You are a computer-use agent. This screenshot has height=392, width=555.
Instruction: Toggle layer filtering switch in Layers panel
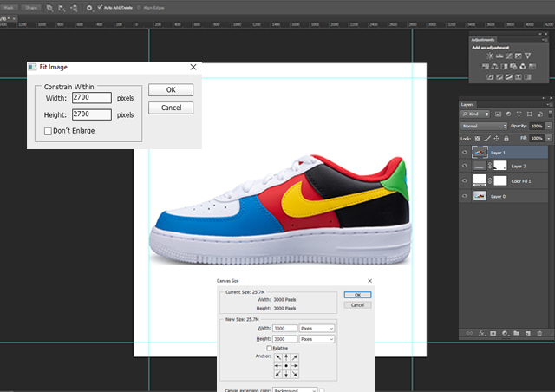[551, 114]
